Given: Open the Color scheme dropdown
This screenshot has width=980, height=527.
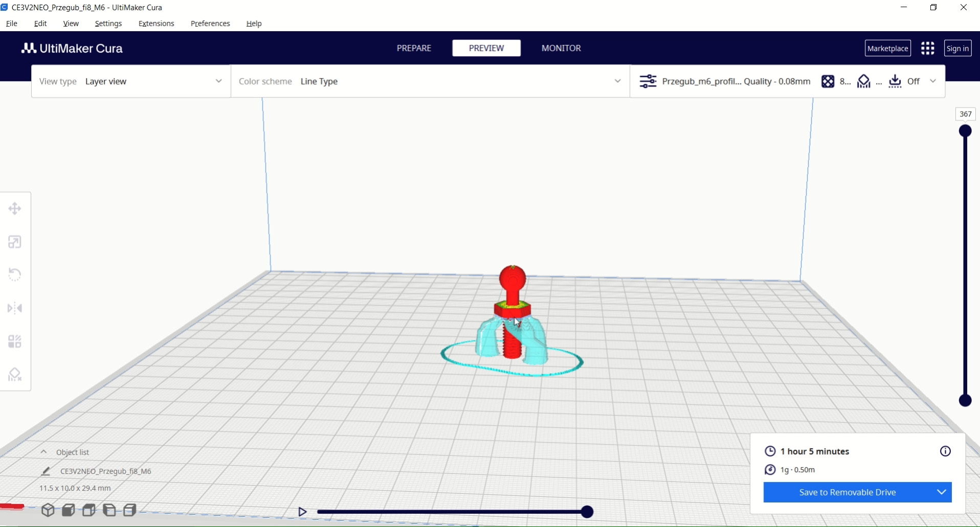Looking at the screenshot, I should click(x=430, y=81).
